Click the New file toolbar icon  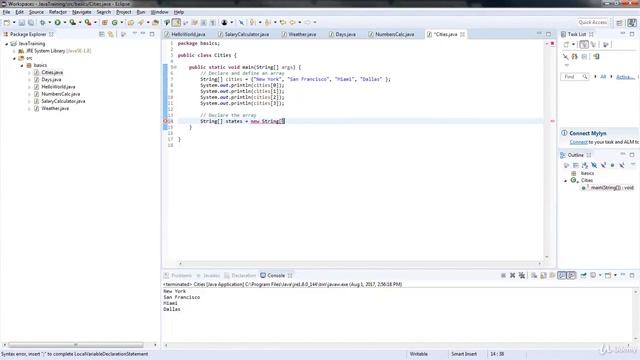[x=7, y=22]
